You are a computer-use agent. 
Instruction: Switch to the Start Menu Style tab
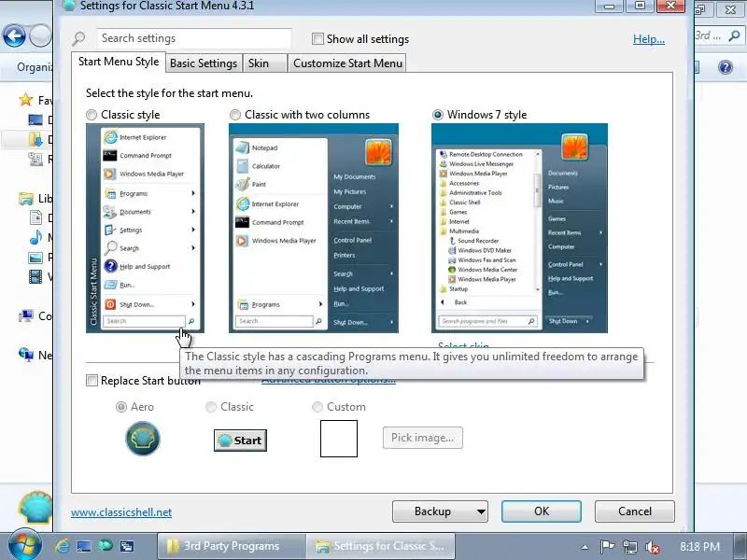point(119,62)
